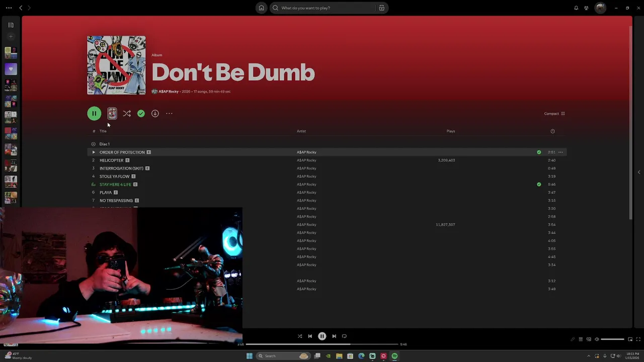Open the Browse icon in search bar
This screenshot has width=644, height=362.
coord(381,8)
